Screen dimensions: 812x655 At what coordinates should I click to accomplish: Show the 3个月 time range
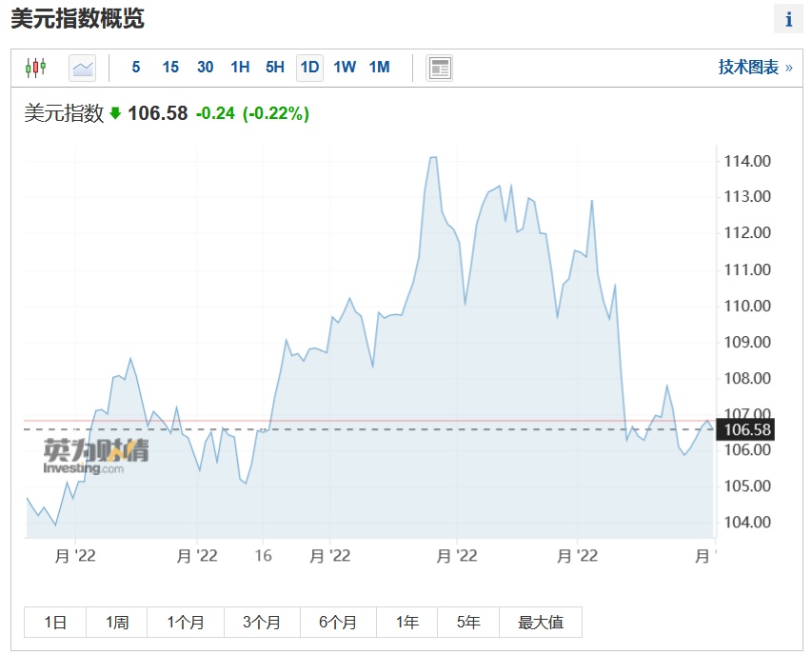[262, 623]
